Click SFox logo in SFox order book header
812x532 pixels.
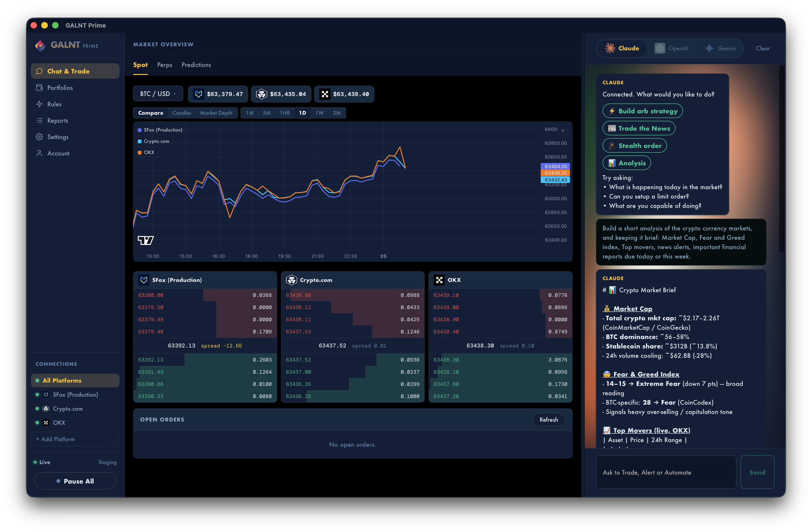(x=144, y=280)
